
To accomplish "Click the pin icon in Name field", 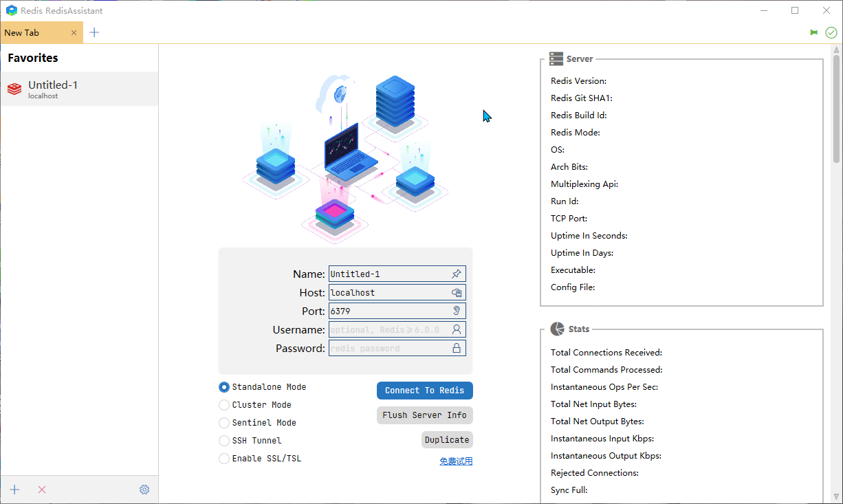I will tap(456, 274).
